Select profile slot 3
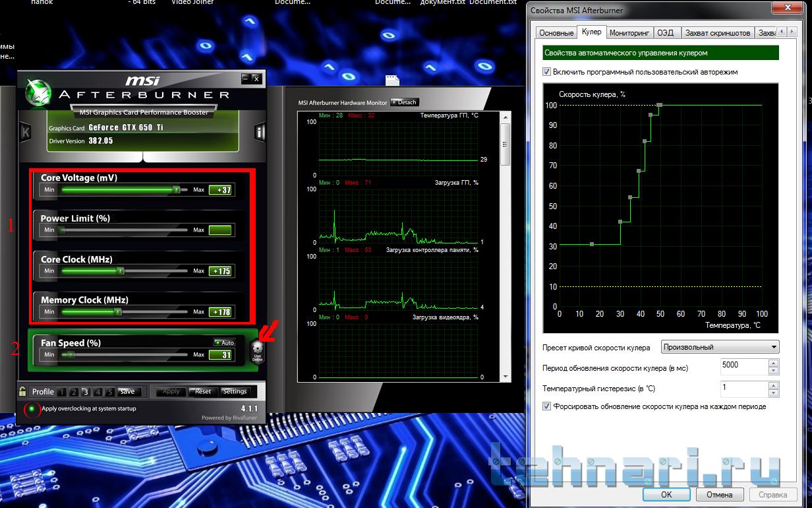The height and width of the screenshot is (508, 812). 86,391
